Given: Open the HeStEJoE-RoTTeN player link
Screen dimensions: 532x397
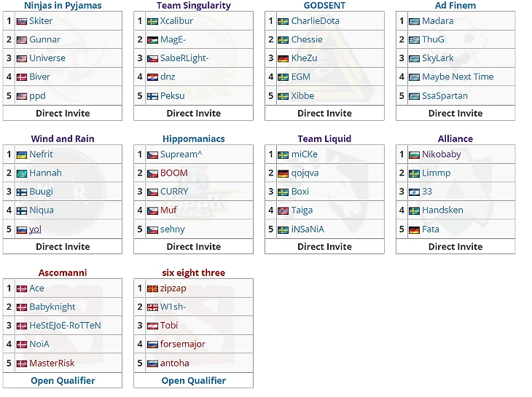Looking at the screenshot, I should pos(65,326).
